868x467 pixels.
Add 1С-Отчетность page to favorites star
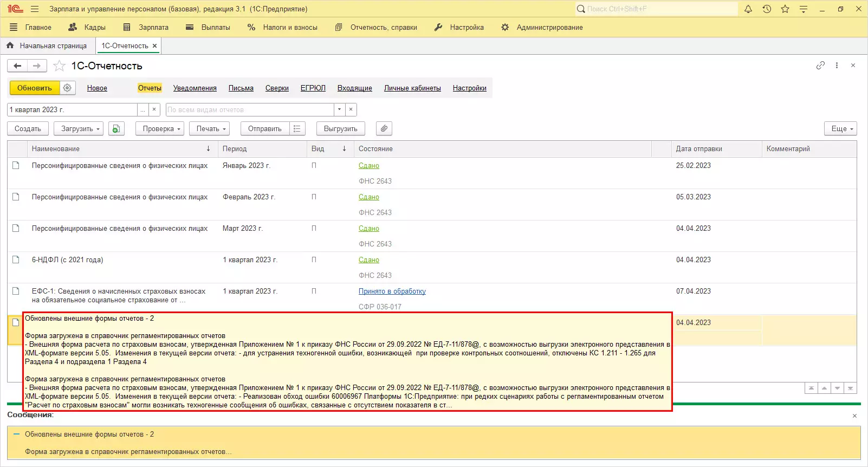pyautogui.click(x=60, y=66)
